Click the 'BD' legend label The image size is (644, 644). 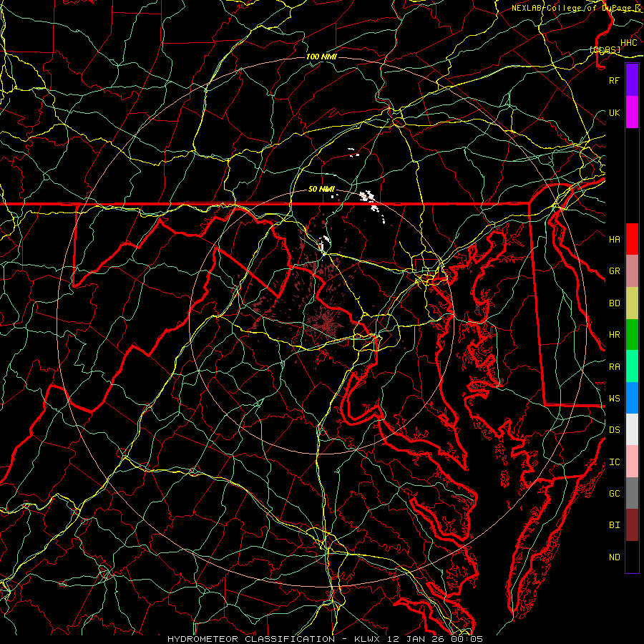tap(615, 303)
